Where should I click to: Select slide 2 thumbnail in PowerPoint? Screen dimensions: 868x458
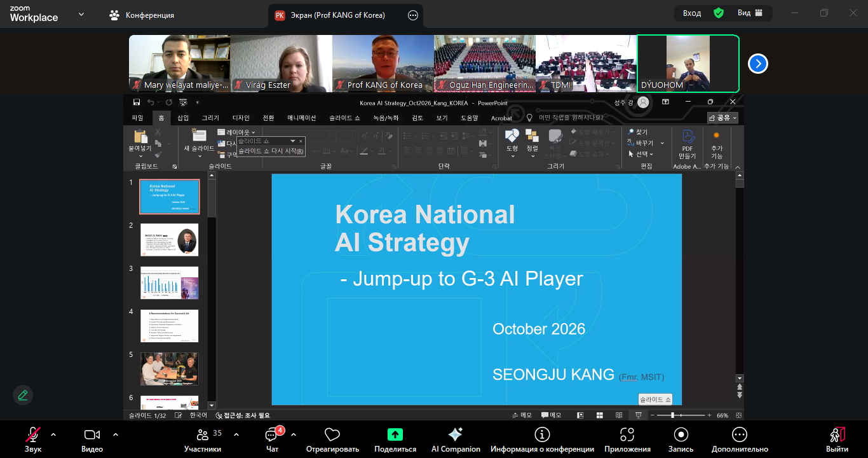169,239
